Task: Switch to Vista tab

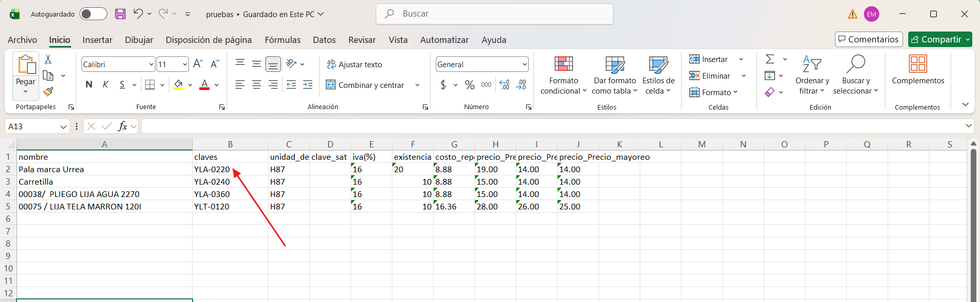Action: coord(398,40)
